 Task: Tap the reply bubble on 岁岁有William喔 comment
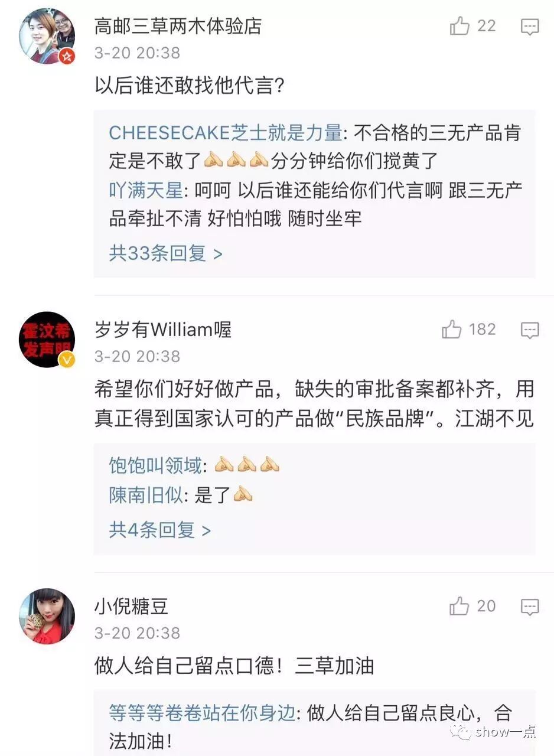pos(530,330)
